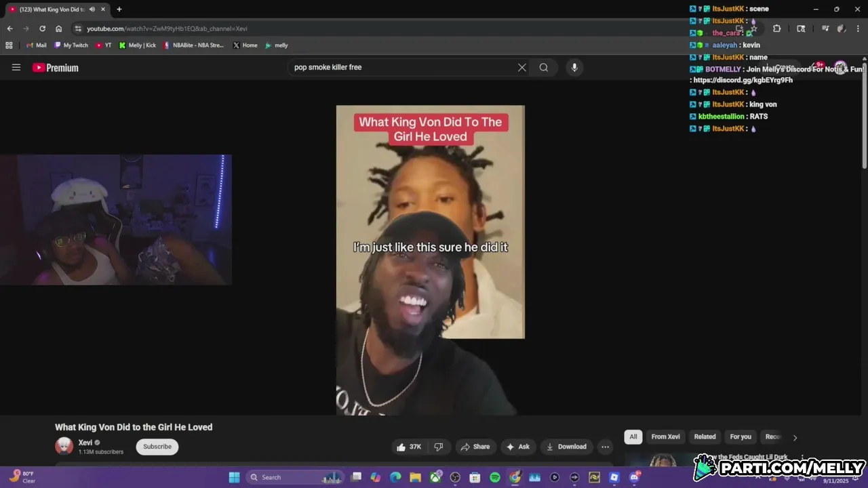Select the All filter chip

click(x=633, y=437)
